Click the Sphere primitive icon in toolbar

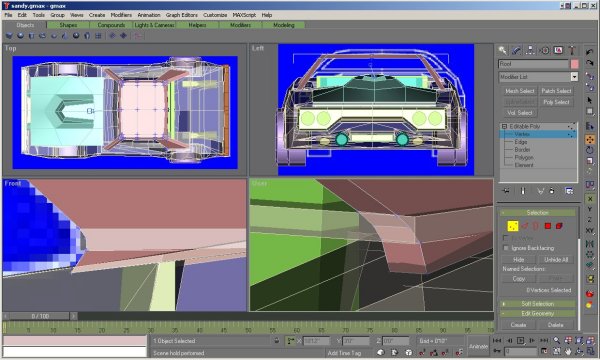[20, 36]
